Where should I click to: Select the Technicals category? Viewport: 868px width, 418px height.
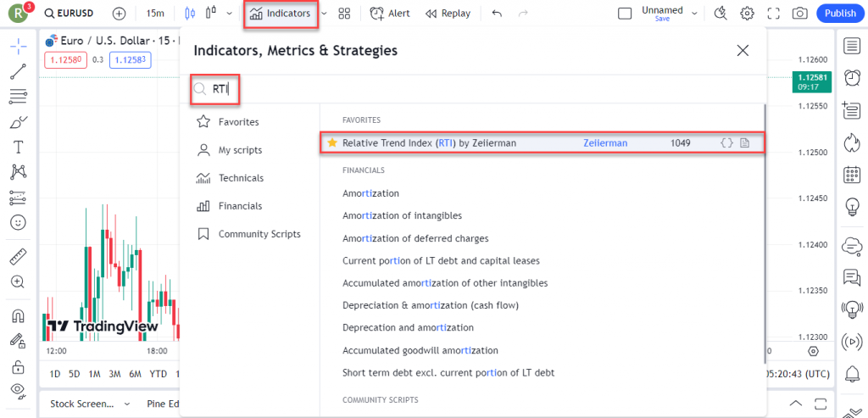[x=241, y=178]
